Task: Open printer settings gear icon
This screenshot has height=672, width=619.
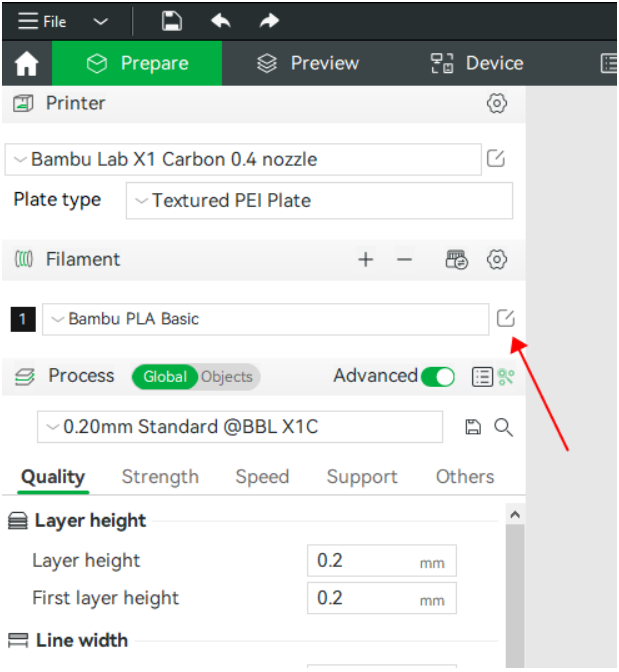Action: pyautogui.click(x=496, y=103)
